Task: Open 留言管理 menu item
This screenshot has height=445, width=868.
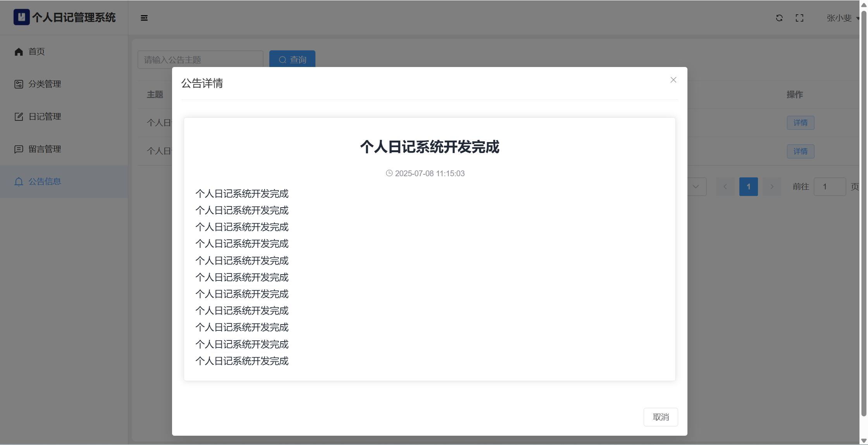Action: [45, 149]
